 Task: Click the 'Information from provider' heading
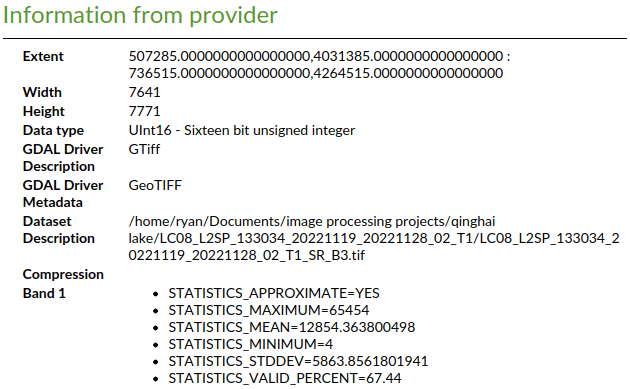tap(140, 15)
